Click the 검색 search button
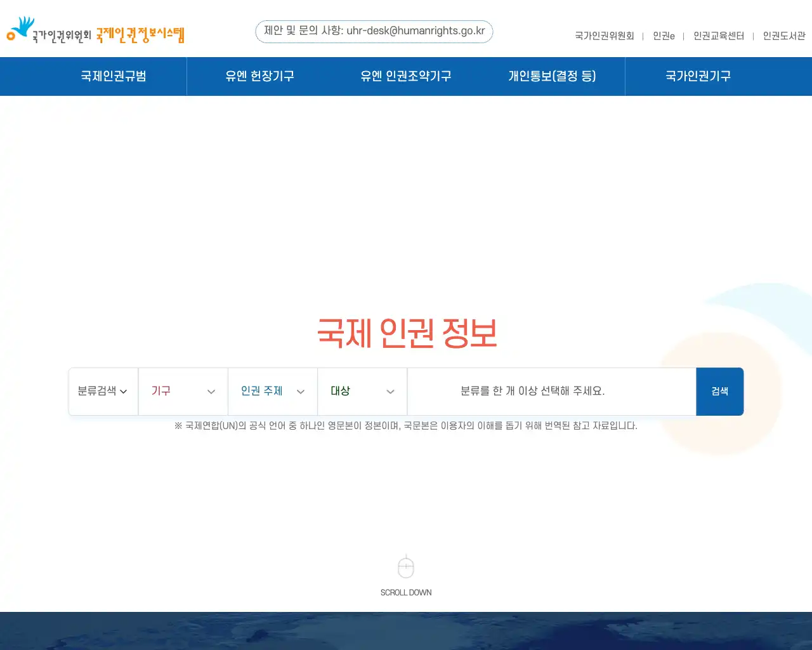This screenshot has width=812, height=650. (719, 391)
